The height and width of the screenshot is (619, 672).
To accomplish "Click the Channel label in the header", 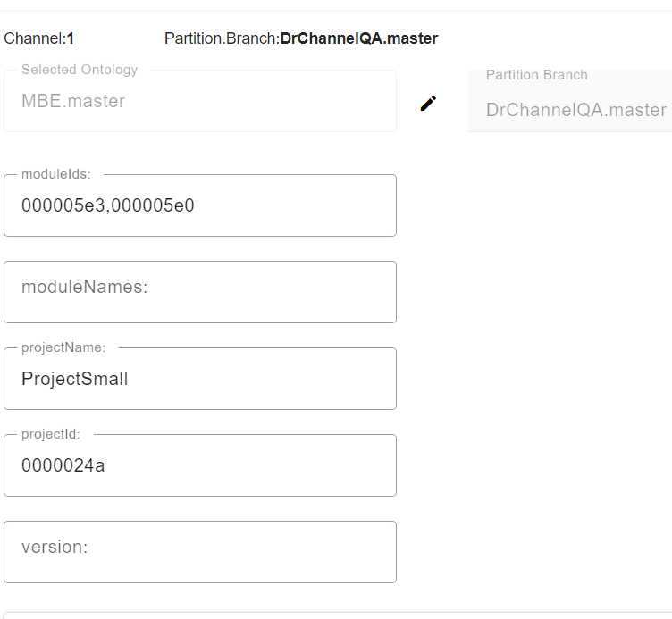I will (34, 38).
